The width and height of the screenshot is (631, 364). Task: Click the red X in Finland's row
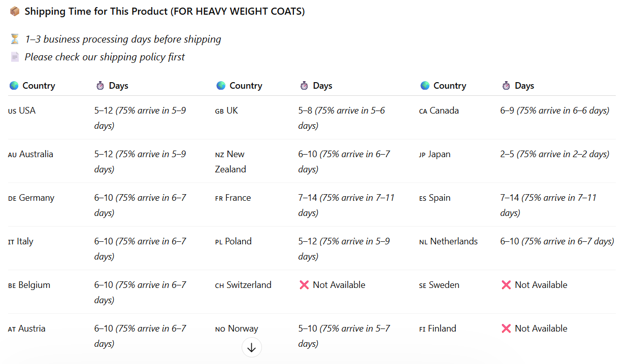click(506, 329)
